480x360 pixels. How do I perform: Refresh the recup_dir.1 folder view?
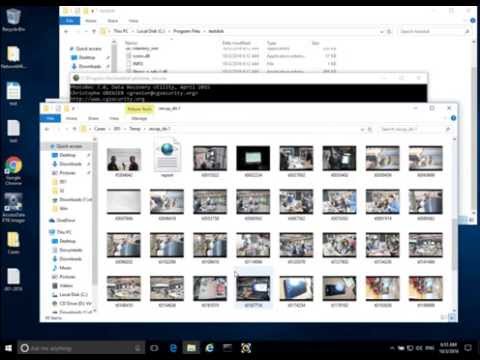(x=370, y=129)
